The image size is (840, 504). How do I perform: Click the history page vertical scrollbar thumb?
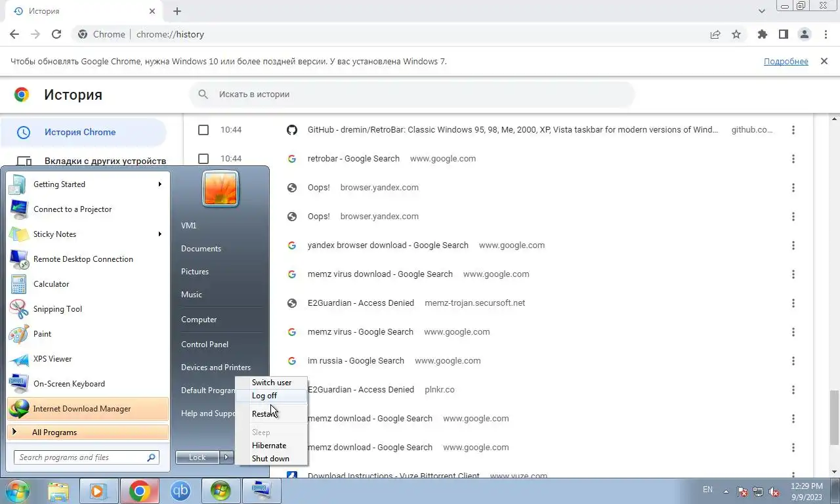click(835, 417)
